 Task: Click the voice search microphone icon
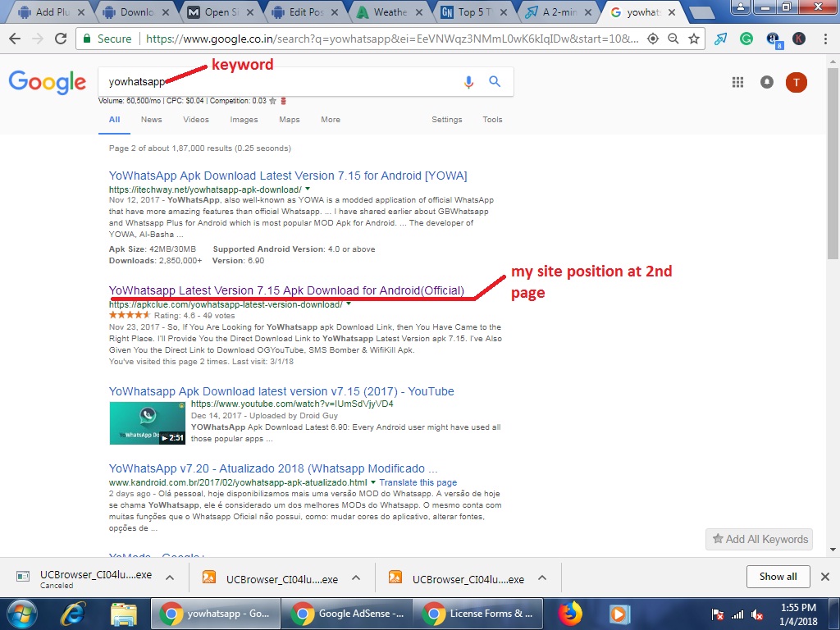[468, 82]
